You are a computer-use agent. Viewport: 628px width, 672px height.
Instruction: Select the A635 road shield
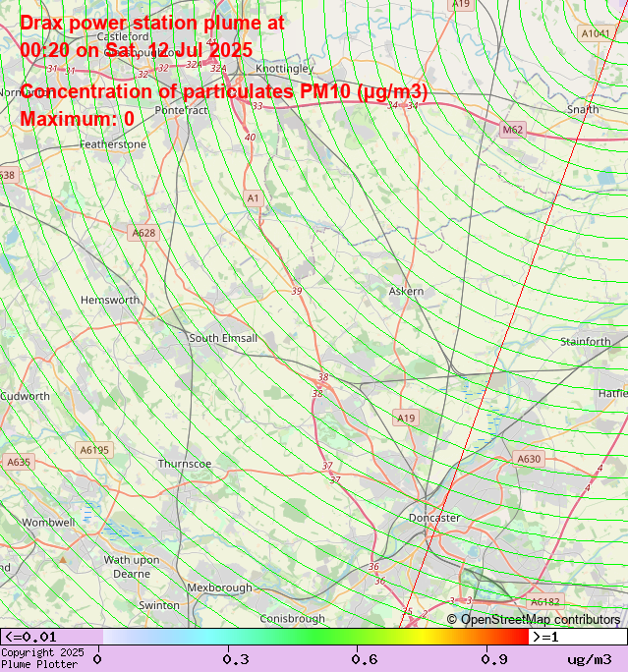click(19, 462)
